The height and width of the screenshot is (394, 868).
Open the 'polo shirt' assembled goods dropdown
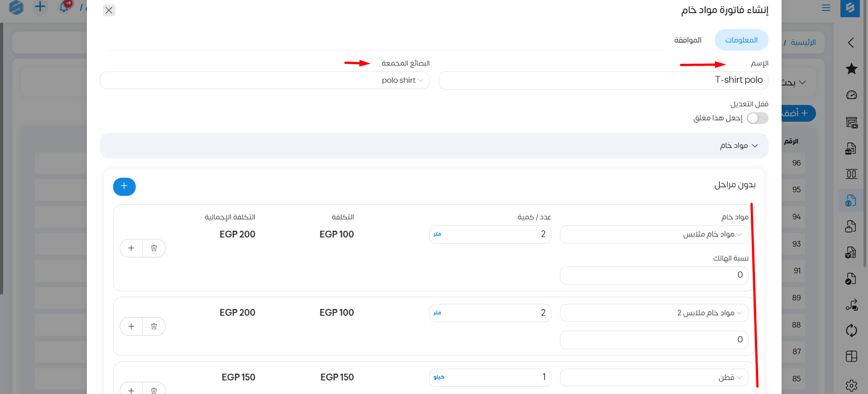click(x=265, y=81)
